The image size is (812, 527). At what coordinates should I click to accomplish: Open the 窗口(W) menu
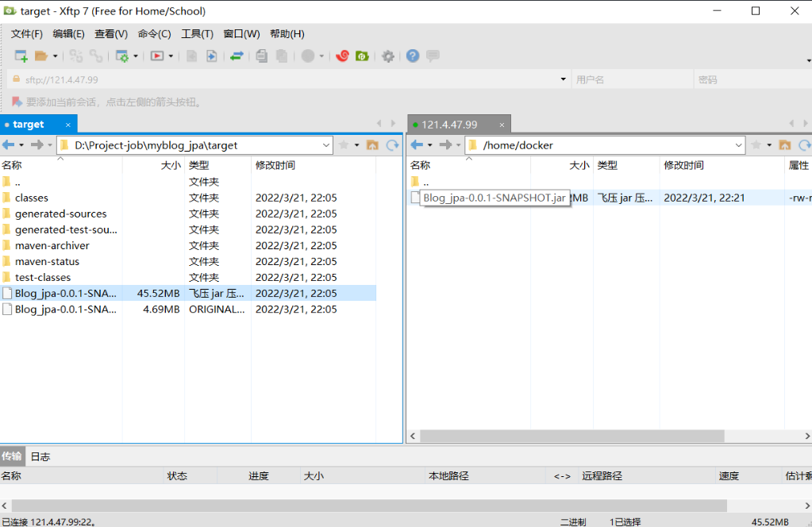(x=242, y=33)
